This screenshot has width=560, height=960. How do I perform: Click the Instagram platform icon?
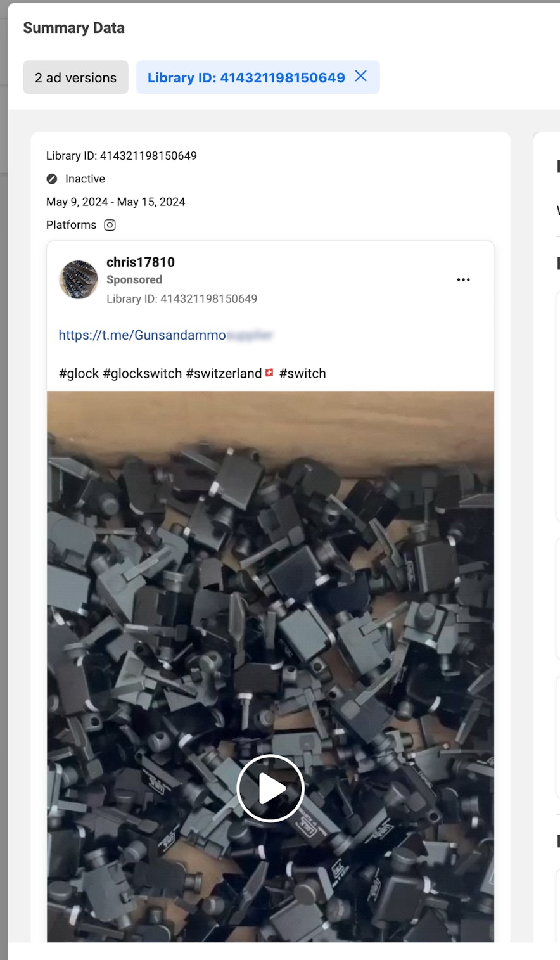coord(110,225)
